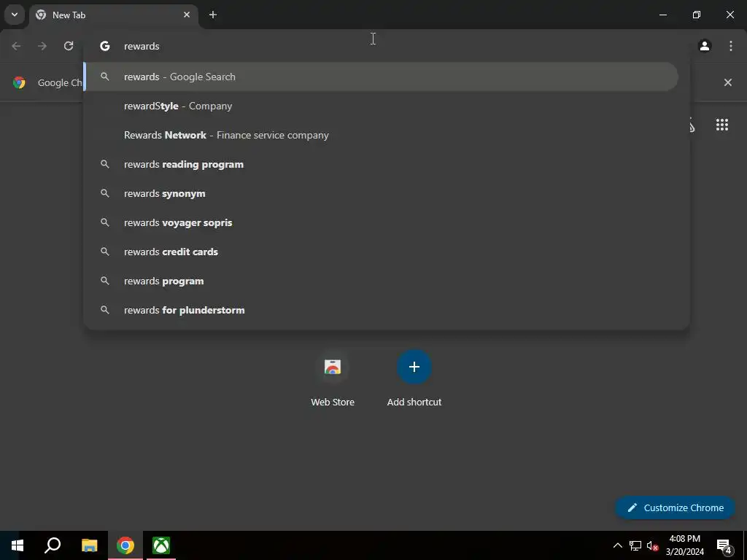Close the New Tab tab
The height and width of the screenshot is (560, 747).
point(187,15)
